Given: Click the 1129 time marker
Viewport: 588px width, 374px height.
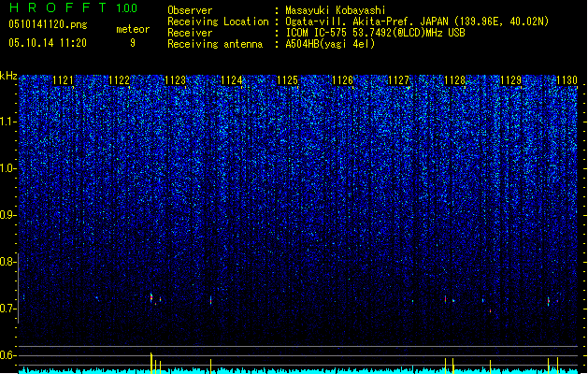Looking at the screenshot, I should pyautogui.click(x=510, y=80).
